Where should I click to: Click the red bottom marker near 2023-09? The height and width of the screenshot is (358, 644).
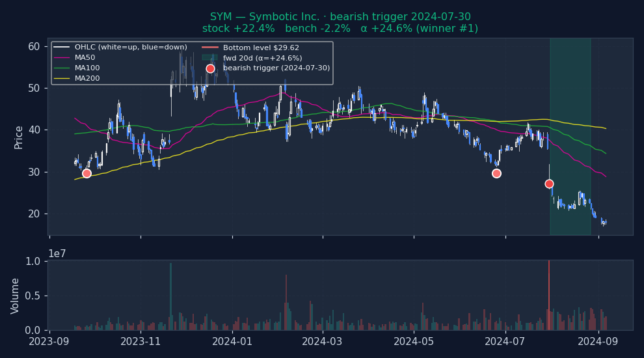87,173
